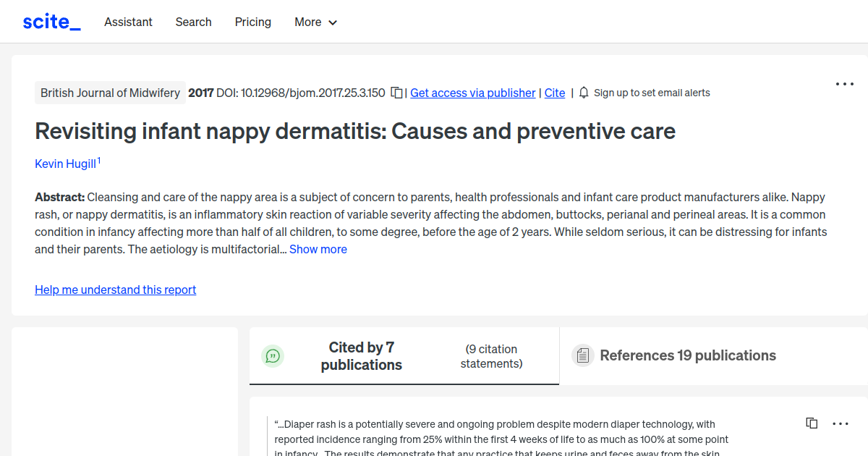This screenshot has width=868, height=456.
Task: Open the three-dot menu on the citation statement
Action: coord(840,423)
